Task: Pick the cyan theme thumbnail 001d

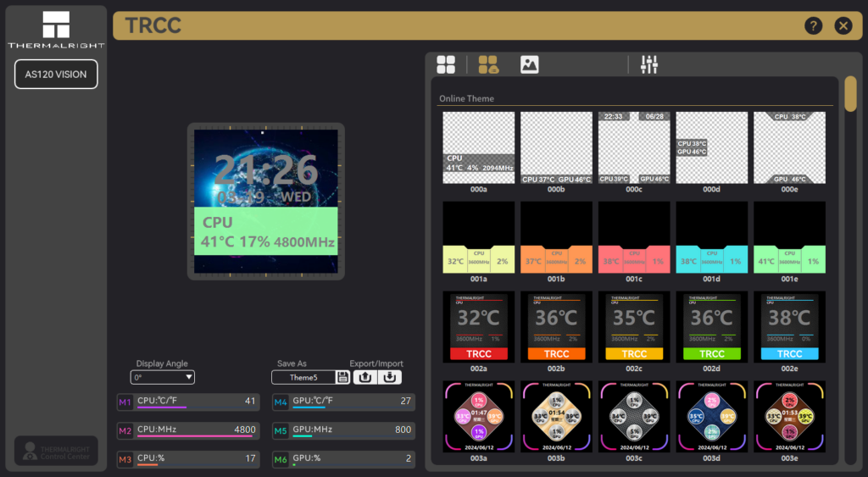Action: coord(712,236)
